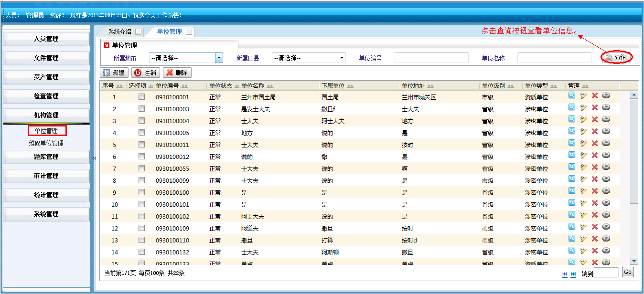Edit unit 0930100001 with pencil icon

[x=583, y=95]
